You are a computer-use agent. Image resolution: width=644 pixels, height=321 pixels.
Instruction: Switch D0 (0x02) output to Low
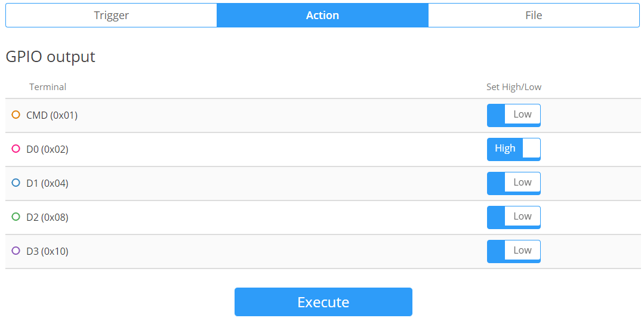(x=513, y=149)
